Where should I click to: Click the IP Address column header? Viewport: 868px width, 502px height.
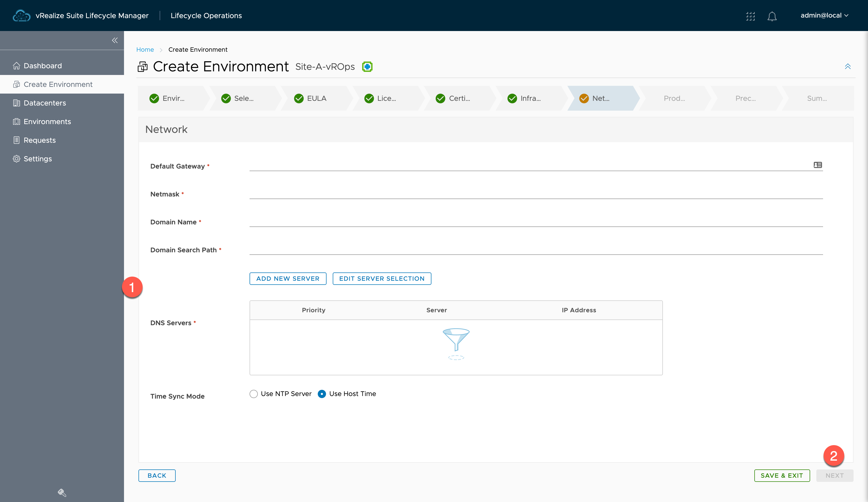pos(579,310)
